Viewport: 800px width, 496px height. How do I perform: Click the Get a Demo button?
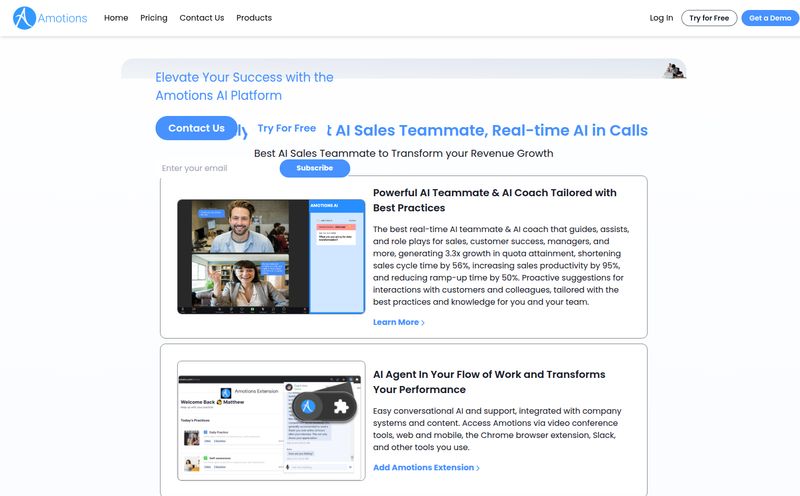770,18
